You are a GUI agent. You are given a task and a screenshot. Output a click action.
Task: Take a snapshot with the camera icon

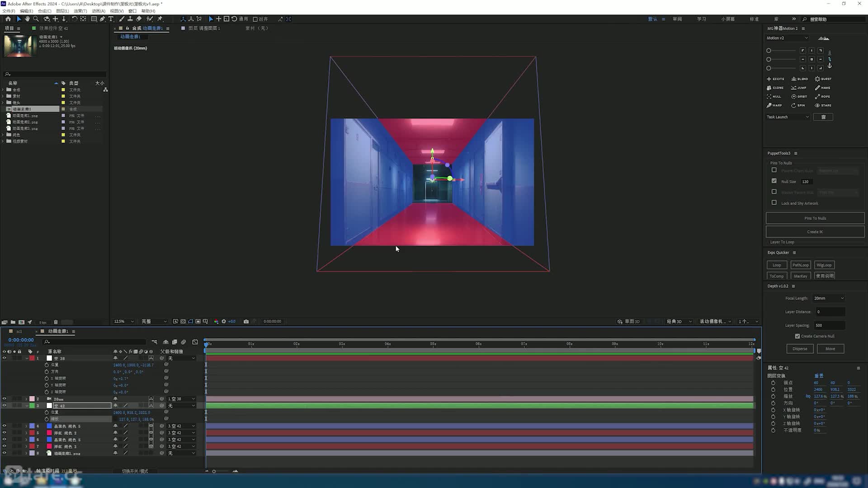(246, 322)
